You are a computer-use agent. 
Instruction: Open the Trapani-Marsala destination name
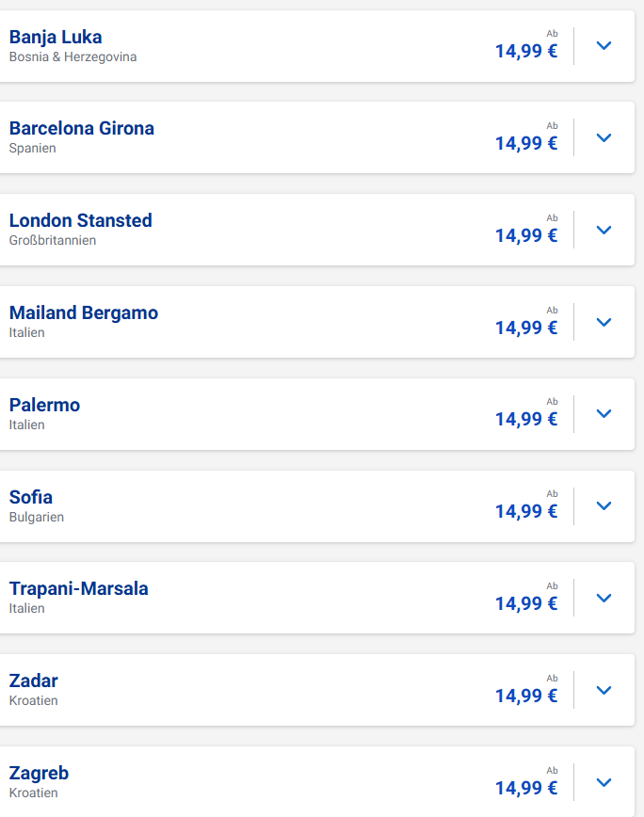click(79, 589)
